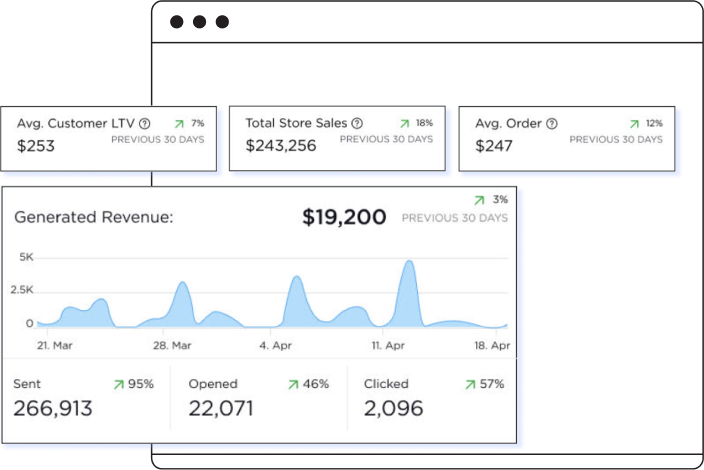Click the help icon beside Total Store Sales
Screen dimensions: 704x470
357,124
